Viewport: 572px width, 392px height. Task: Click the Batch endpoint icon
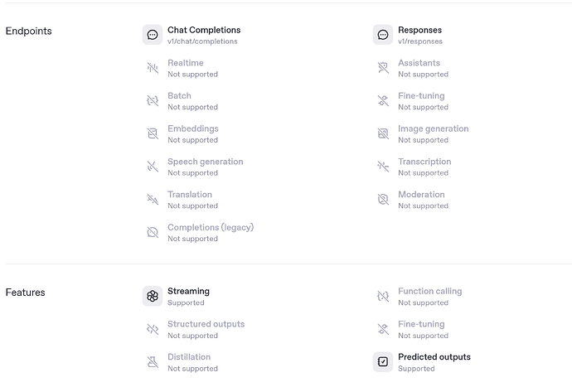tap(153, 100)
